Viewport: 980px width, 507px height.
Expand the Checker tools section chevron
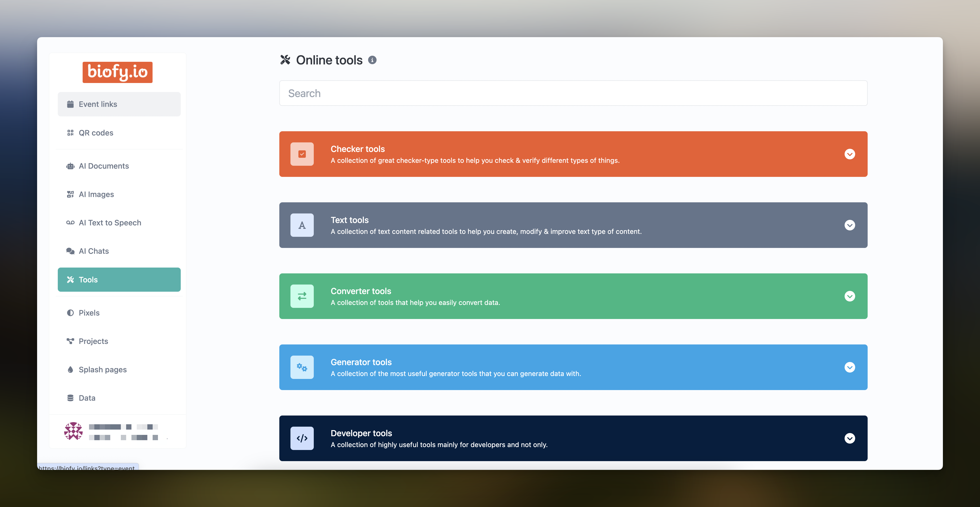click(x=850, y=154)
